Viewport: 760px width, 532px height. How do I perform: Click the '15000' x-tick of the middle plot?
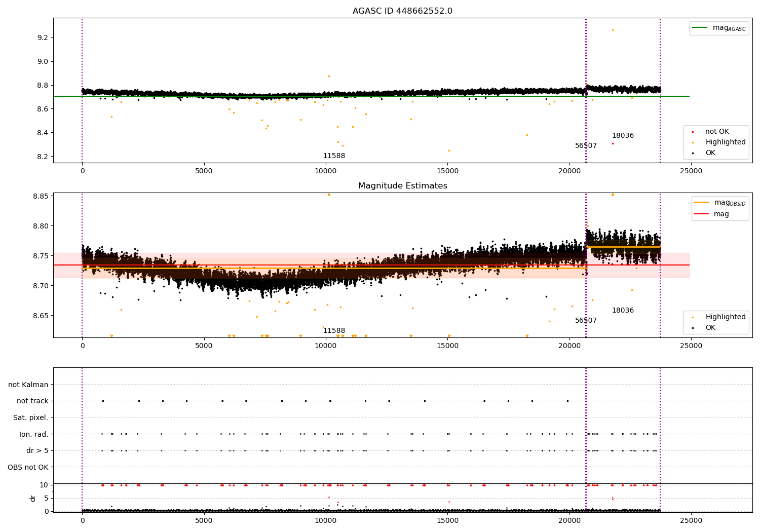(x=447, y=346)
